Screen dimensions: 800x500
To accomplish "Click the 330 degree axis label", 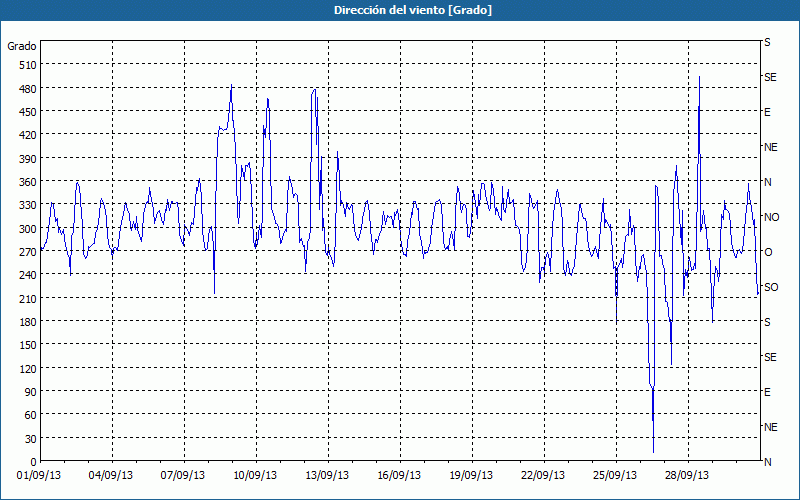I will pos(28,205).
